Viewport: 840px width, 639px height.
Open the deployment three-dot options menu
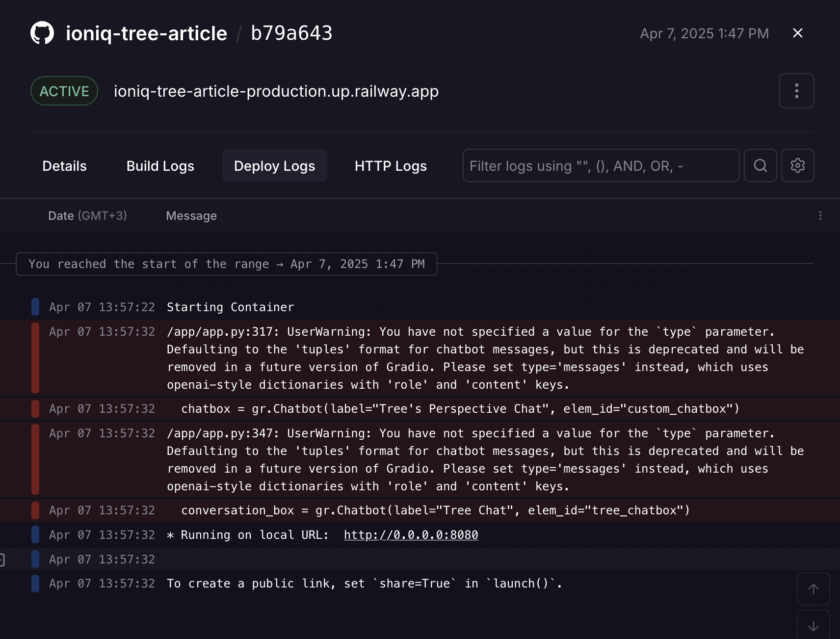[x=796, y=91]
